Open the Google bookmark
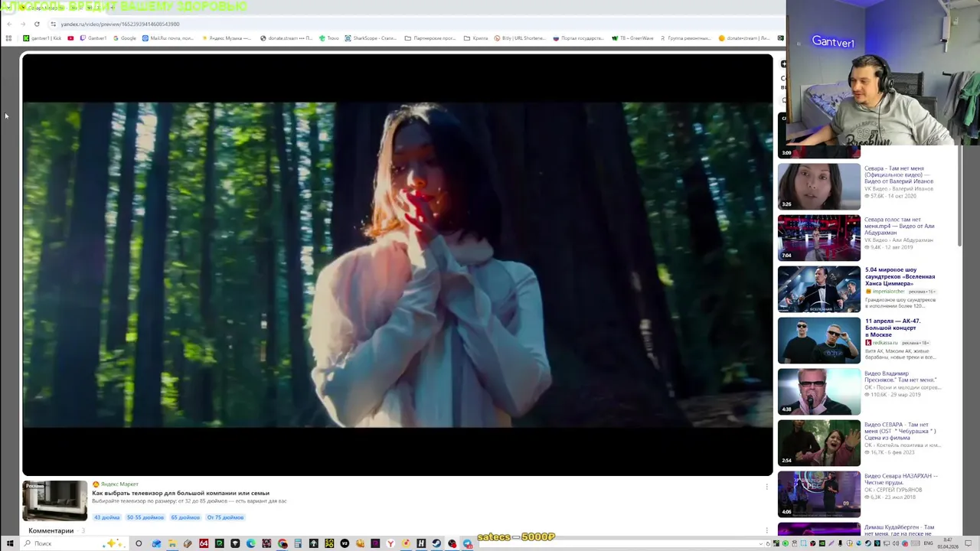This screenshot has width=980, height=551. 125,38
